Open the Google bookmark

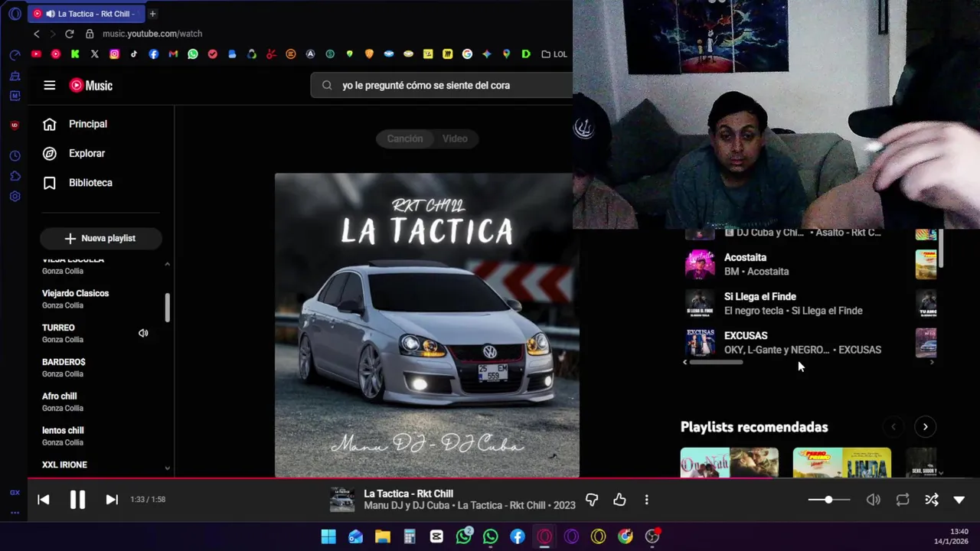tap(467, 54)
